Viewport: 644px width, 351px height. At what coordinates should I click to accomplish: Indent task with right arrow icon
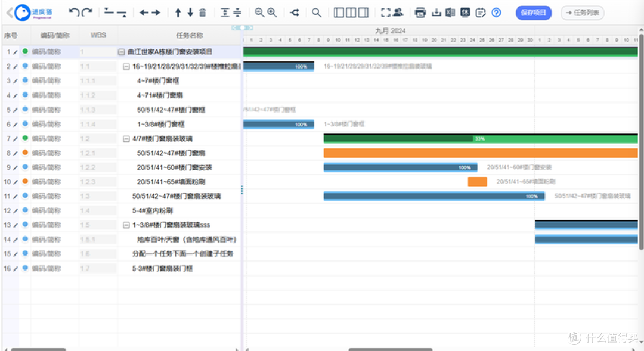click(156, 13)
